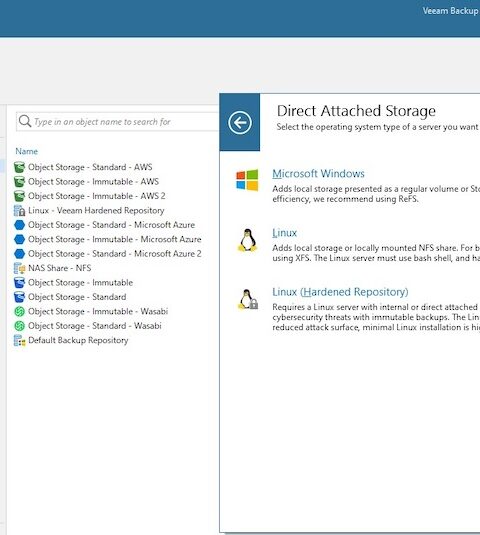Select 'Object Storage - Immutable - AWS 2' row
480x535 pixels.
pyautogui.click(x=97, y=196)
